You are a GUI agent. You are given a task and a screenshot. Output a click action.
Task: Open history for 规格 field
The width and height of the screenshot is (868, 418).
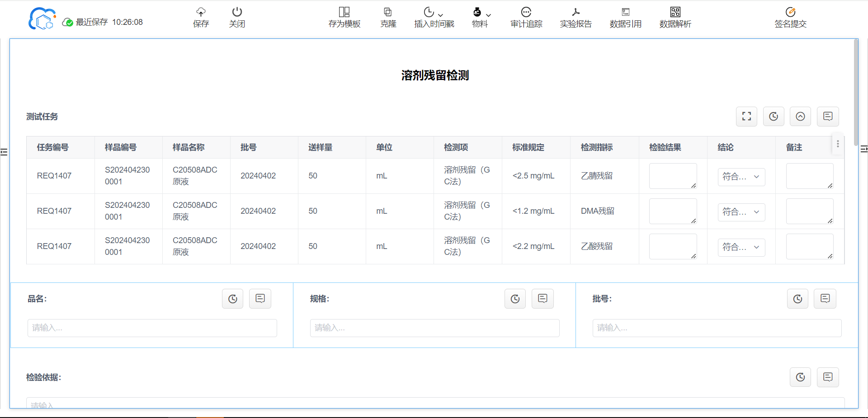515,299
